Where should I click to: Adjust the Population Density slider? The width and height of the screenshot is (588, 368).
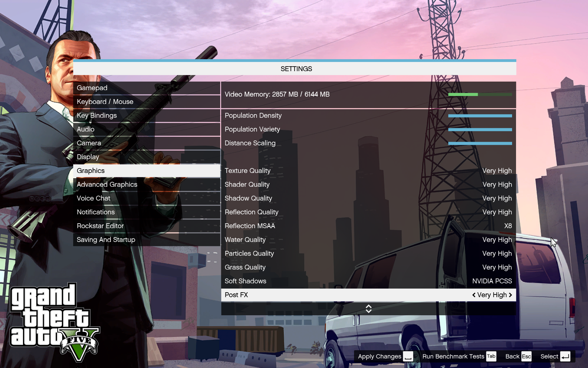480,116
